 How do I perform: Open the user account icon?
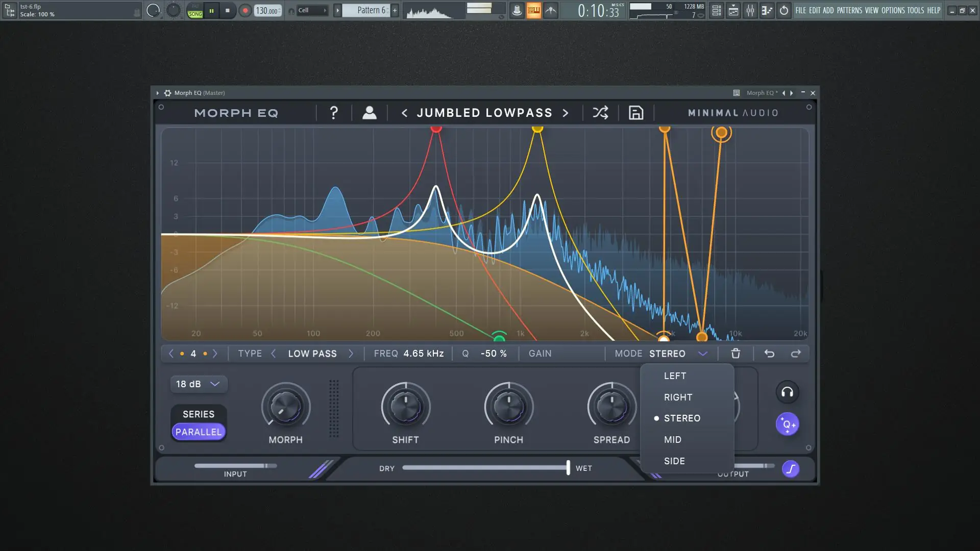click(x=369, y=113)
